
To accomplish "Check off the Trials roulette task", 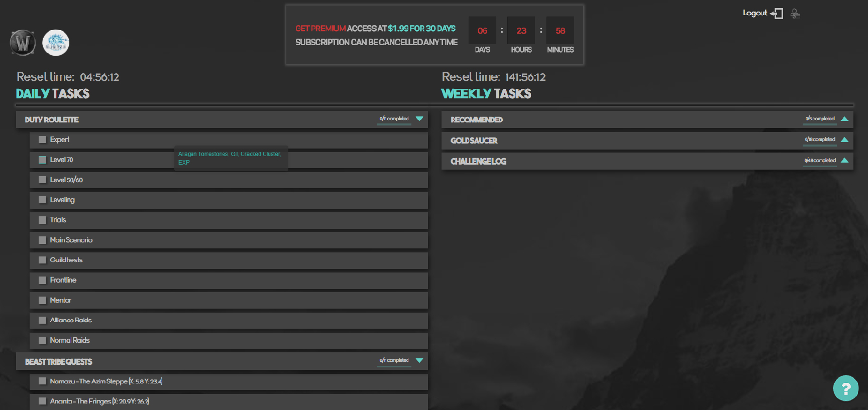I will tap(43, 220).
